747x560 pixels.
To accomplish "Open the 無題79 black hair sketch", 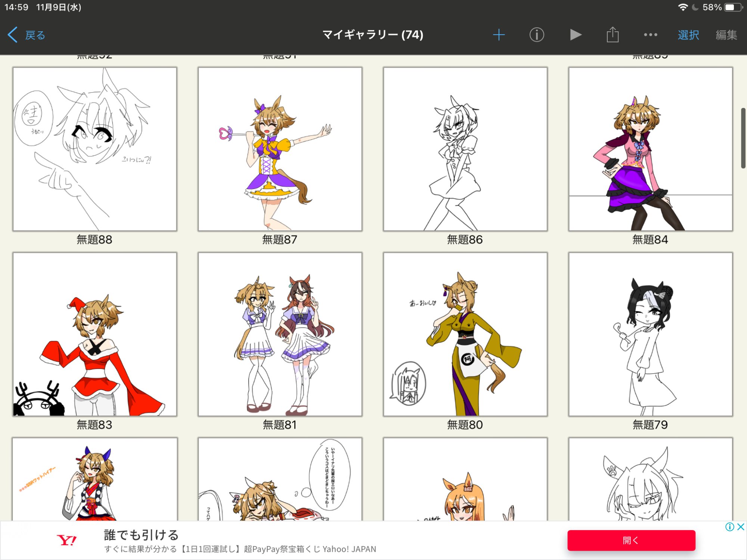I will click(x=651, y=334).
